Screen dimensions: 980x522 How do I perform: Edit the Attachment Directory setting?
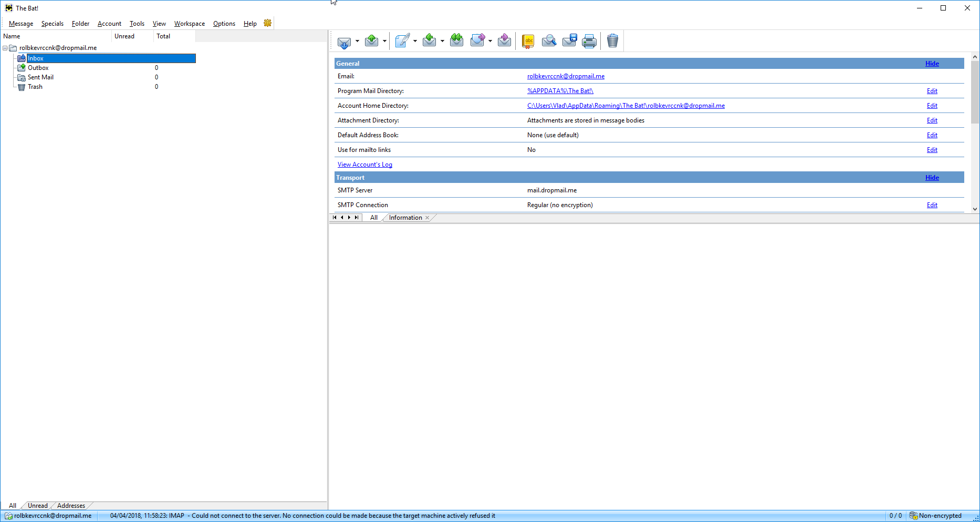pyautogui.click(x=932, y=120)
